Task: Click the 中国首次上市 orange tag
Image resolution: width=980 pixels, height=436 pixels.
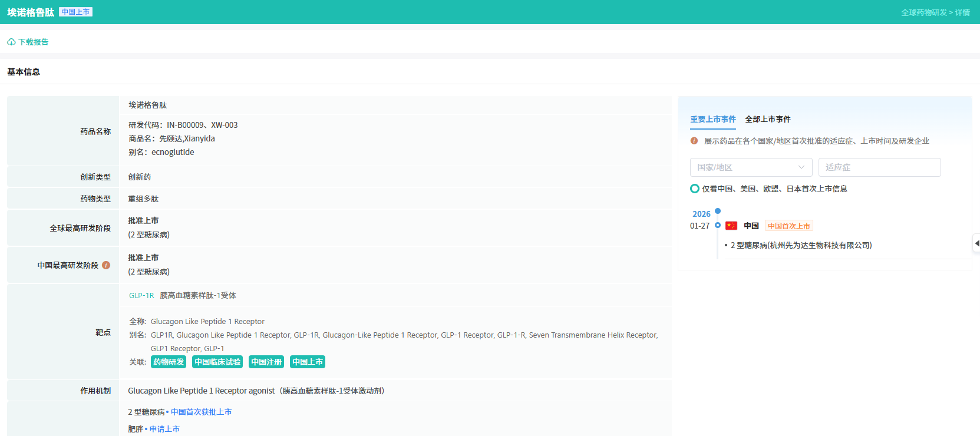Action: point(788,226)
